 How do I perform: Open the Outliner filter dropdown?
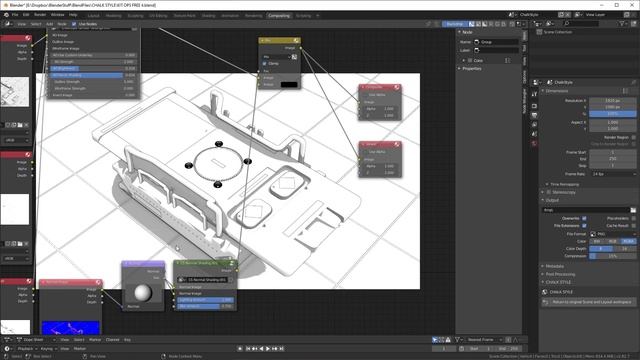tap(623, 24)
